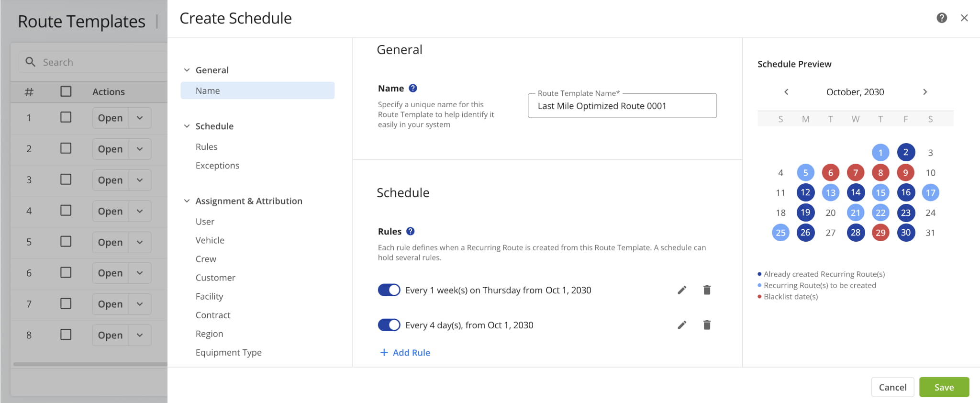980x403 pixels.
Task: Check the select-all checkbox in table header
Action: 66,91
